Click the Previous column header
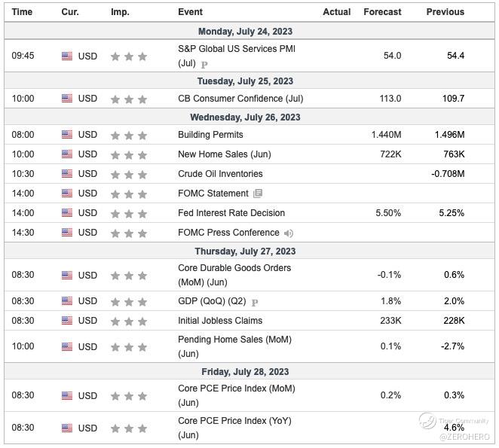The image size is (499, 448). click(445, 12)
